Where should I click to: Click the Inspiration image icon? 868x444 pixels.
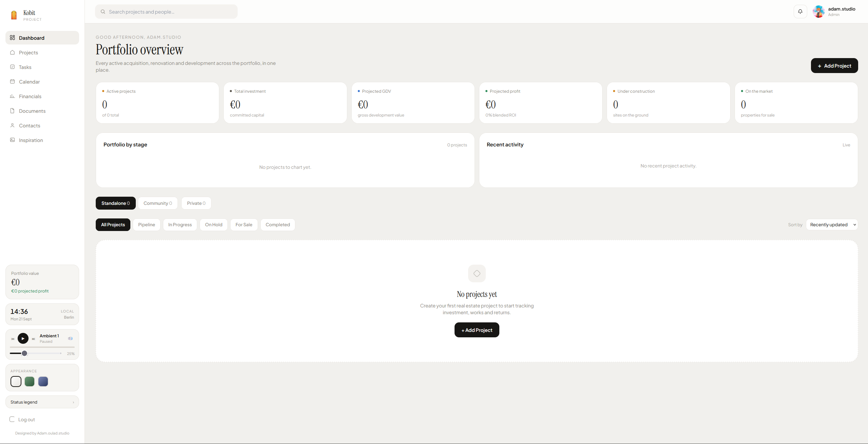click(x=13, y=140)
